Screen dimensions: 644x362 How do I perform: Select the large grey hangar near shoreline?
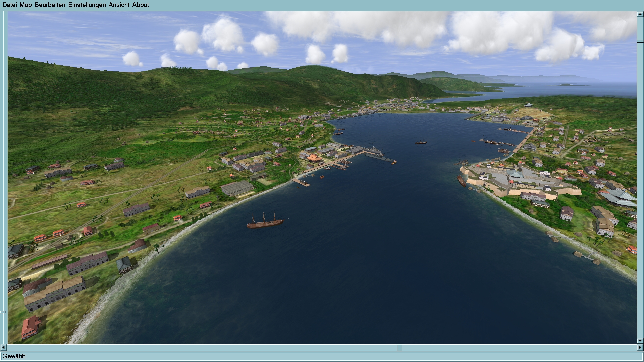(x=237, y=188)
